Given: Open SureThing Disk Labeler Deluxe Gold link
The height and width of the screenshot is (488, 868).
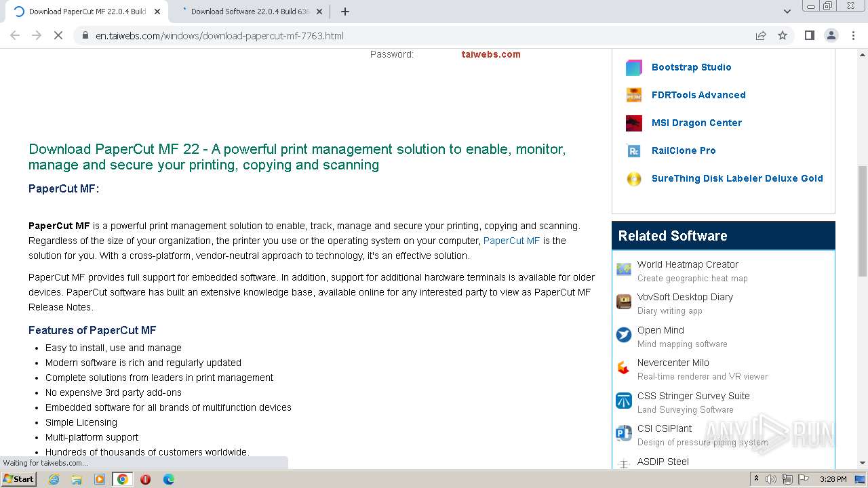Looking at the screenshot, I should [737, 178].
